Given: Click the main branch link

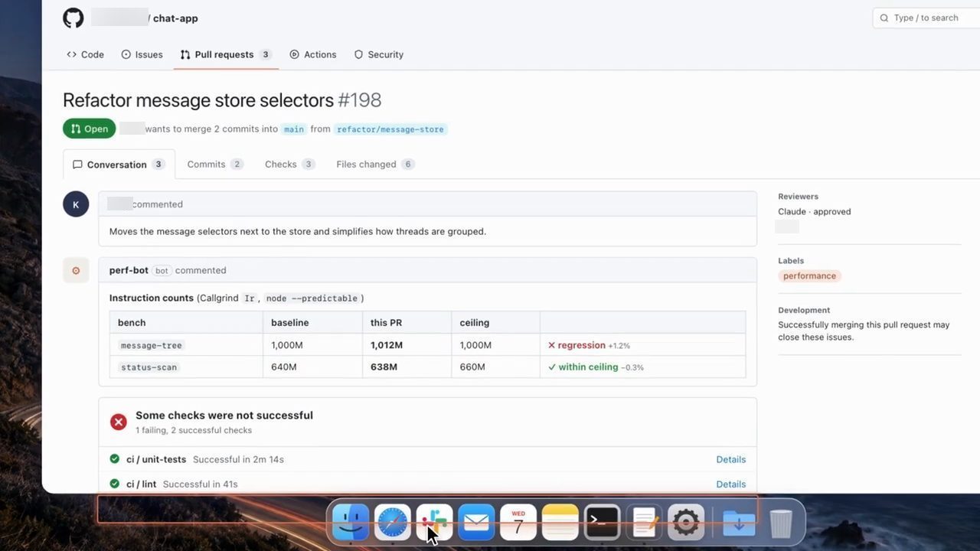Looking at the screenshot, I should coord(294,129).
